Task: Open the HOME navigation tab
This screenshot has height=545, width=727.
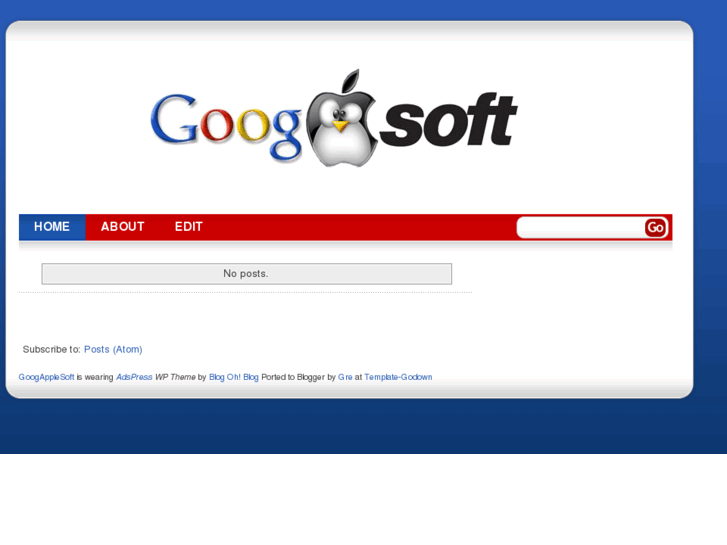Action: (52, 227)
